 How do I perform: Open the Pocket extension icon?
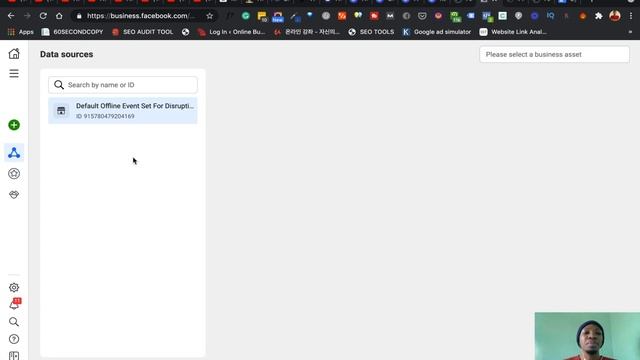(x=422, y=16)
